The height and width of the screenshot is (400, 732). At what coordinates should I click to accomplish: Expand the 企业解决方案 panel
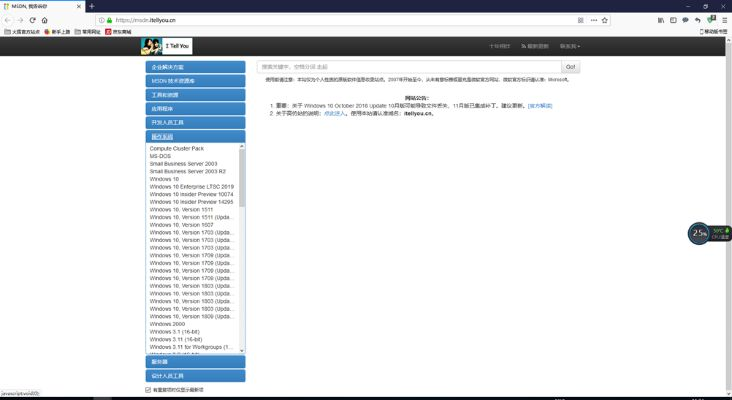point(195,67)
